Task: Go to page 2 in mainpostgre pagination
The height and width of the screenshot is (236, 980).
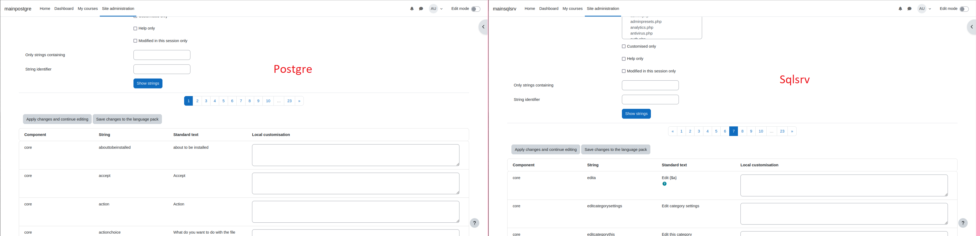Action: pos(197,101)
